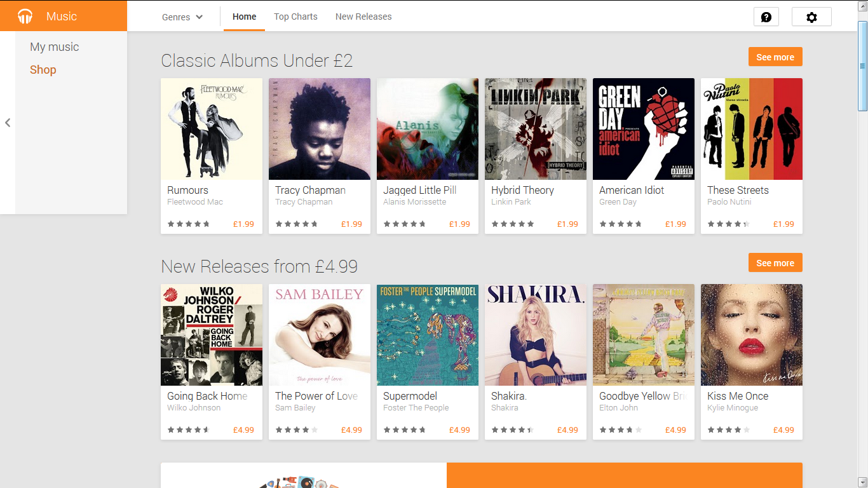Image resolution: width=868 pixels, height=488 pixels.
Task: Open My music in the sidebar
Action: pos(55,47)
